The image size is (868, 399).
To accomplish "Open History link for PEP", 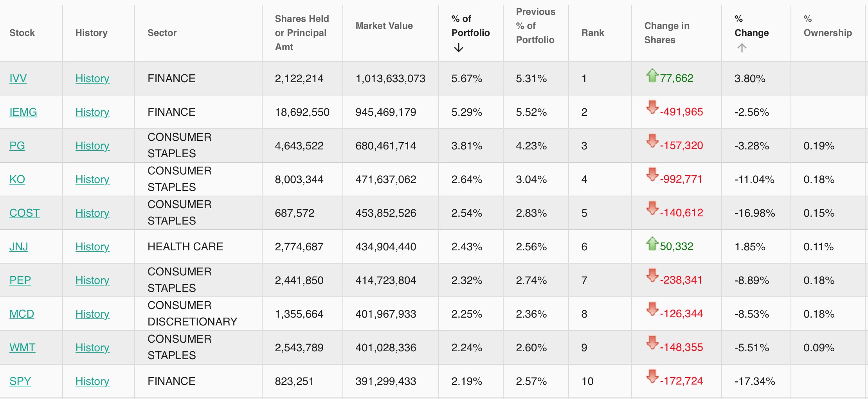I will (x=92, y=280).
